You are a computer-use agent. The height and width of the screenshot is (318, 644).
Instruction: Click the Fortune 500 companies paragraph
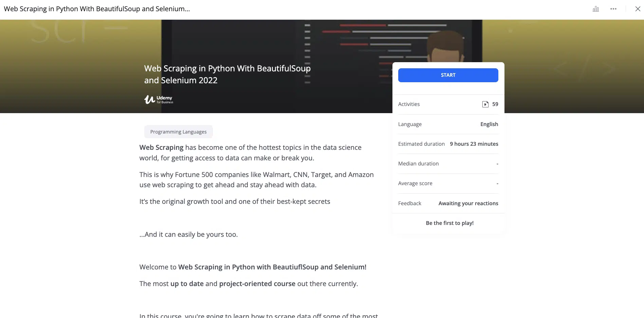pos(256,180)
